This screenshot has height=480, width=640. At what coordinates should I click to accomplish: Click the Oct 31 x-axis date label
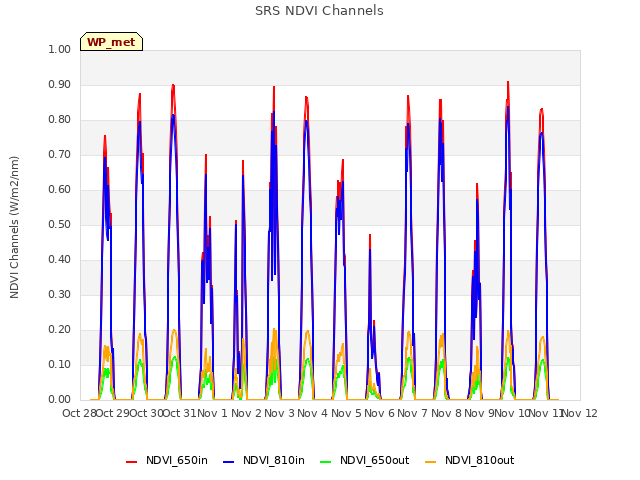point(180,413)
